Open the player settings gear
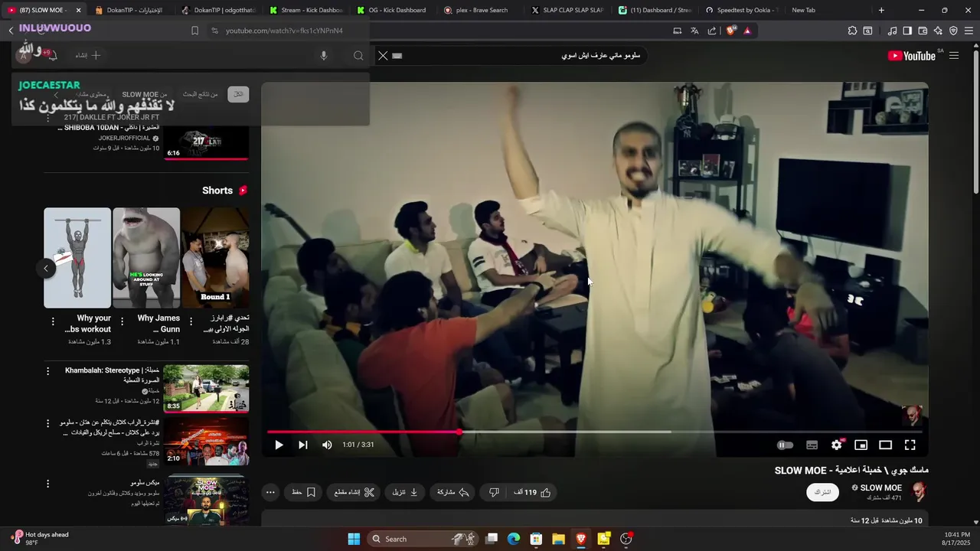 click(x=837, y=445)
